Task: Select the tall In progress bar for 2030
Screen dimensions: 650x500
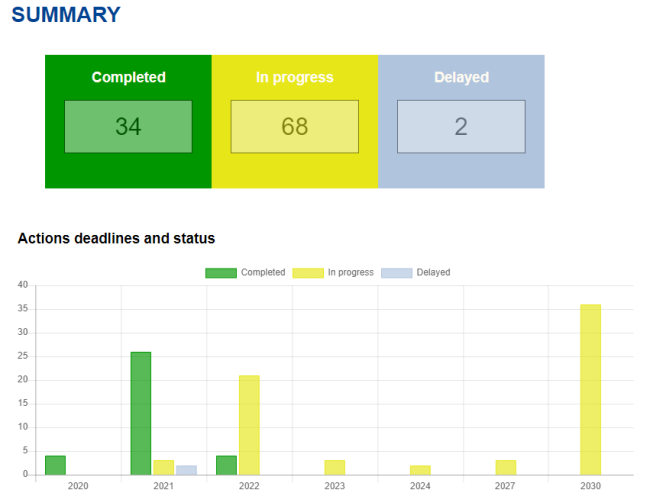Action: tap(591, 390)
